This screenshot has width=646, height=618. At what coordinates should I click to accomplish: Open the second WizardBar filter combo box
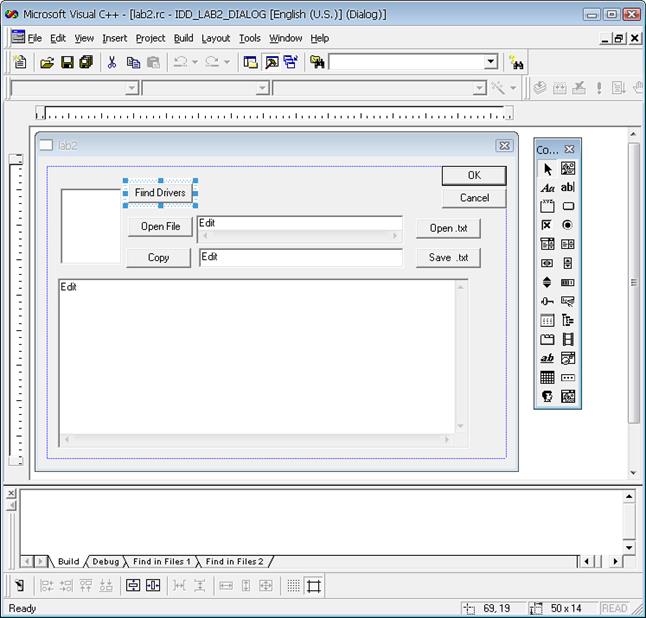tap(206, 88)
